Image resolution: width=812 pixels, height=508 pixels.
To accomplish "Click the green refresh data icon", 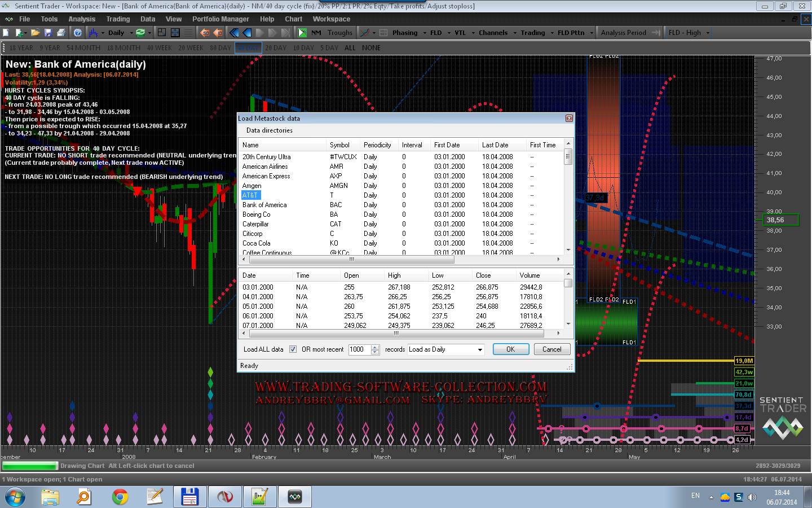I will (x=140, y=33).
